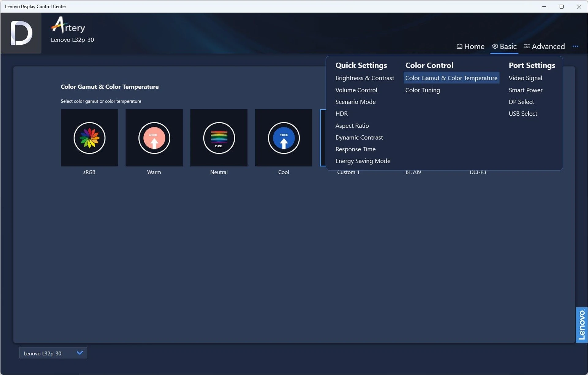Expand the Lenovo L32p-30 monitor dropdown

[x=53, y=353]
